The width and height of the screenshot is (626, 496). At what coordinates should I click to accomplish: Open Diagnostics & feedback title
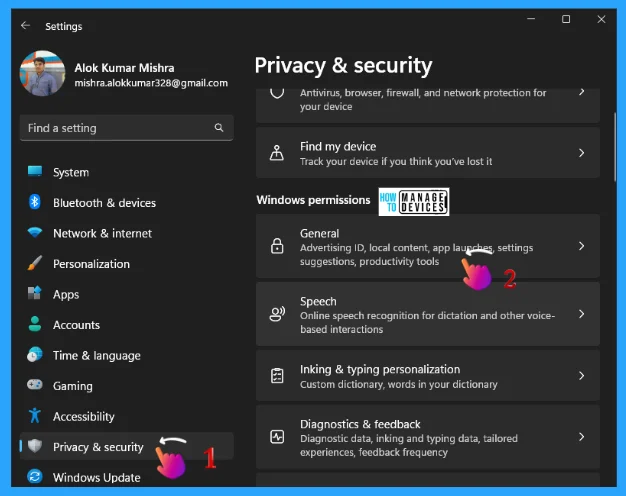[x=360, y=424]
